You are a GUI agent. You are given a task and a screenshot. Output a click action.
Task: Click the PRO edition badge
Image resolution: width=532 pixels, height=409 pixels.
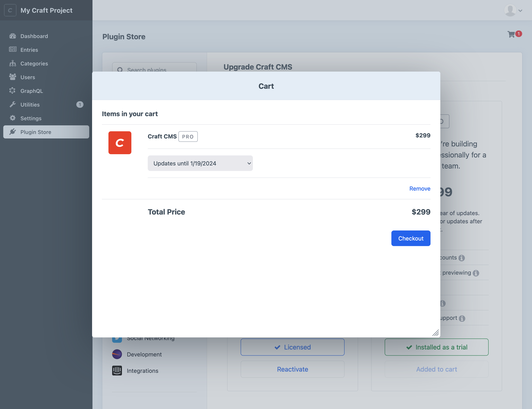click(188, 137)
